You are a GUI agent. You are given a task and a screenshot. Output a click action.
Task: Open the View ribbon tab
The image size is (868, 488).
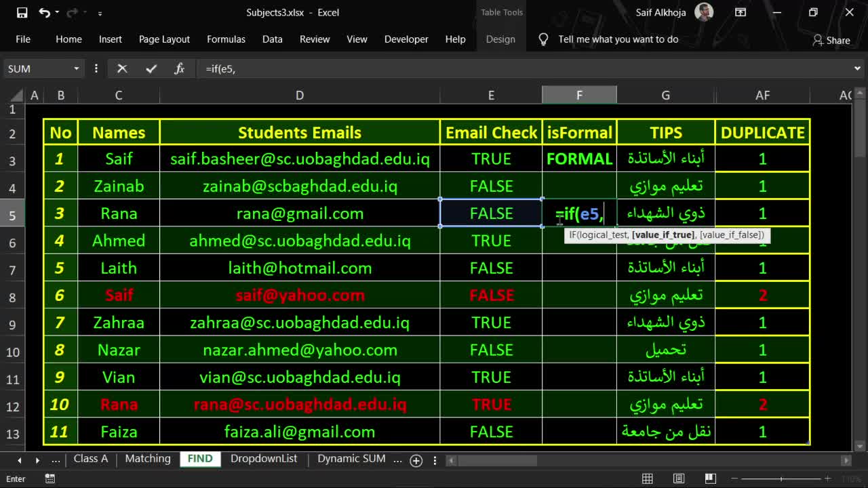(x=357, y=39)
